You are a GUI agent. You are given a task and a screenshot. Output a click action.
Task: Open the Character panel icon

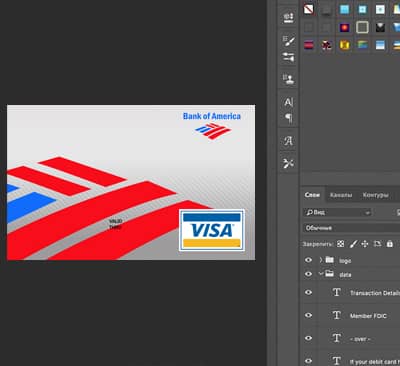[x=289, y=102]
